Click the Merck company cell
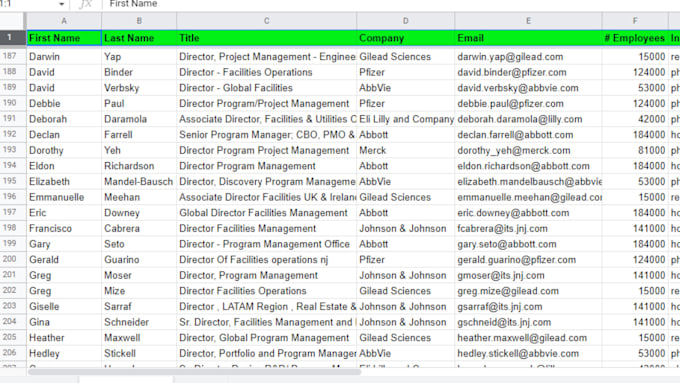680x383 pixels. (405, 151)
